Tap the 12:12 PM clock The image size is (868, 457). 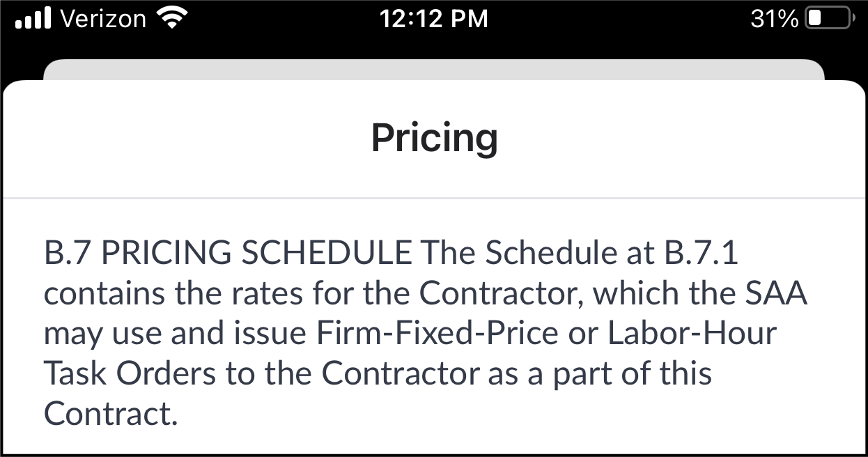point(434,19)
